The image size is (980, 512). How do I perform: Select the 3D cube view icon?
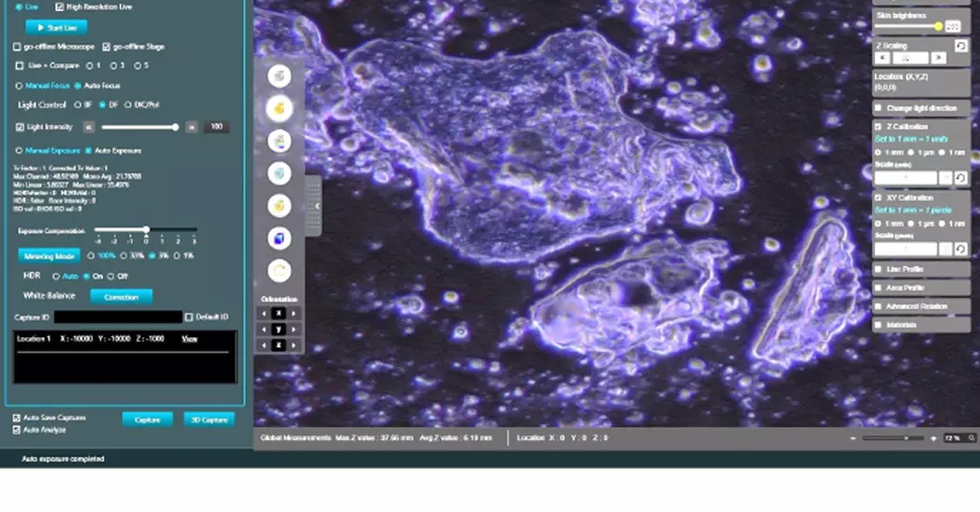(x=280, y=239)
